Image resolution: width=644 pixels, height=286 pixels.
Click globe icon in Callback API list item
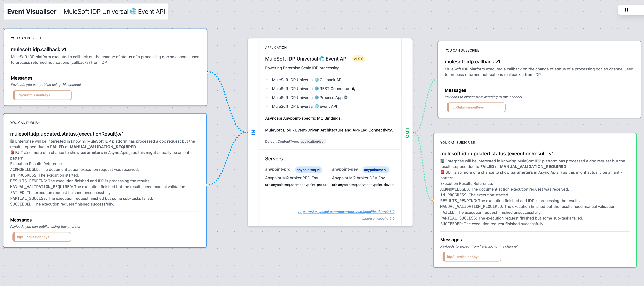pyautogui.click(x=316, y=80)
